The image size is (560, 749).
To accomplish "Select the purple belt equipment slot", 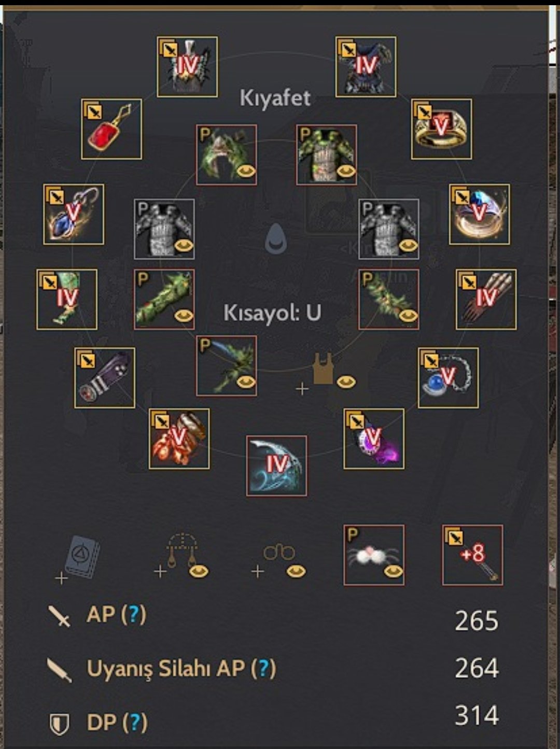I will point(105,378).
